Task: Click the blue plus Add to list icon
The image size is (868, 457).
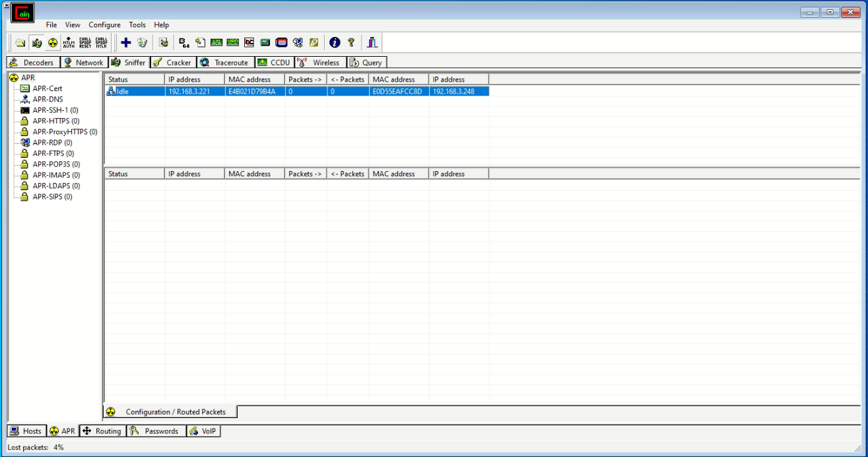Action: (126, 43)
